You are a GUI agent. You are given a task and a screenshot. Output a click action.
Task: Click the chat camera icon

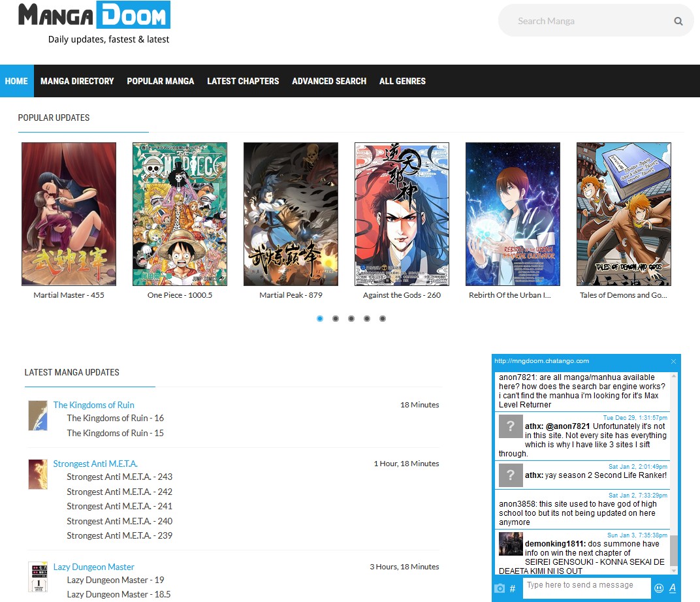[x=500, y=588]
